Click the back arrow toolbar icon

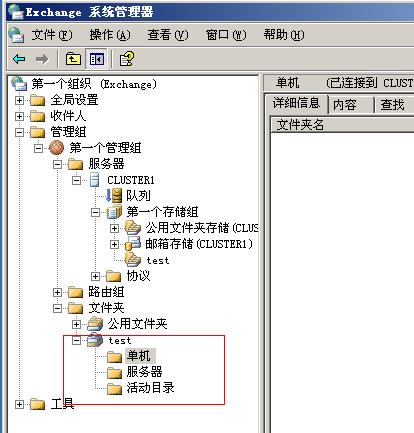(x=19, y=59)
